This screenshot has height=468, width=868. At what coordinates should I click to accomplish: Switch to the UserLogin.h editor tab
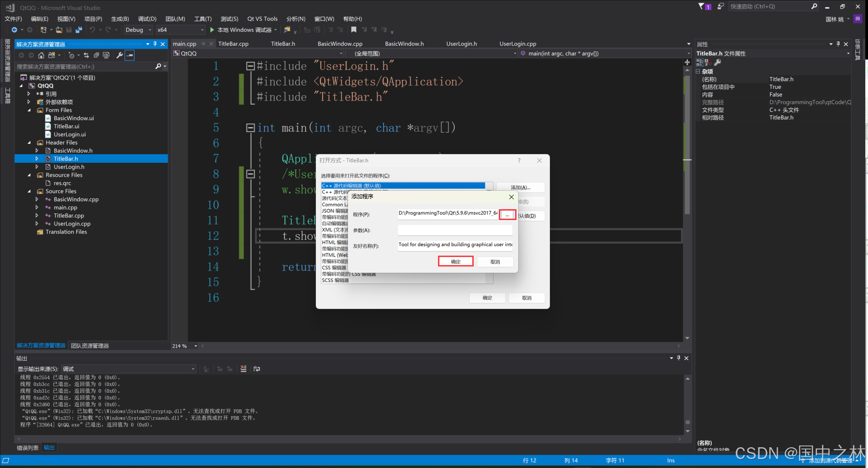tap(461, 44)
